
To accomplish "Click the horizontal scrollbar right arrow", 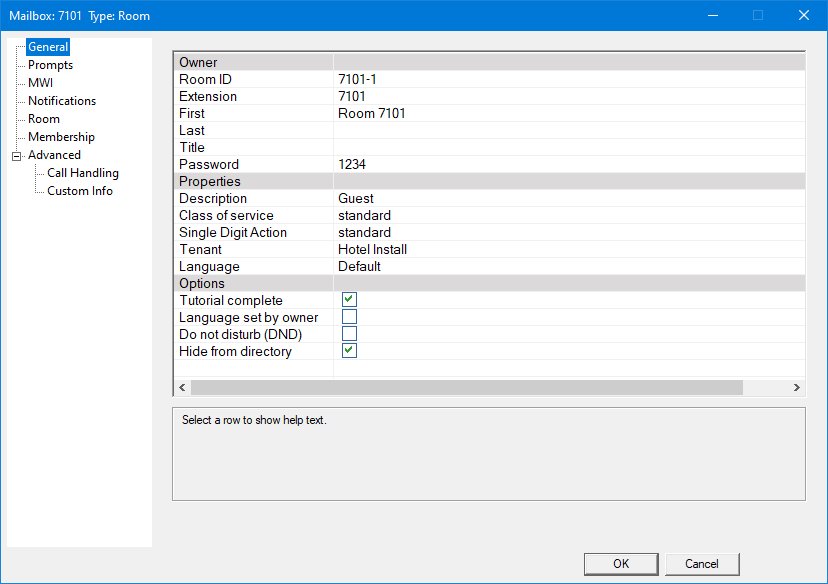I will click(x=797, y=388).
